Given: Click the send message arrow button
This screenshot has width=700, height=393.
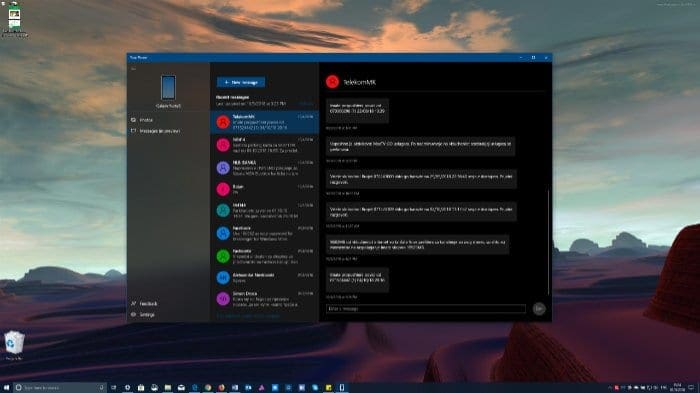Looking at the screenshot, I should (x=539, y=309).
